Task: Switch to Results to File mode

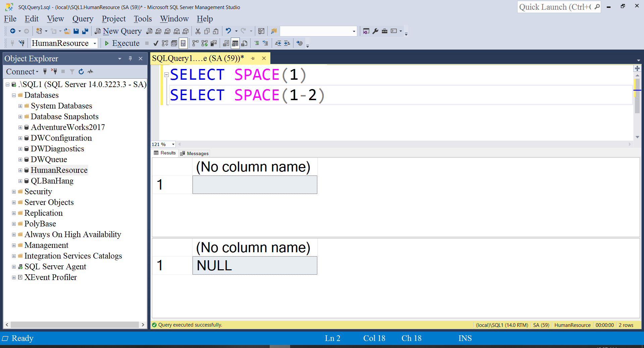Action: 245,43
